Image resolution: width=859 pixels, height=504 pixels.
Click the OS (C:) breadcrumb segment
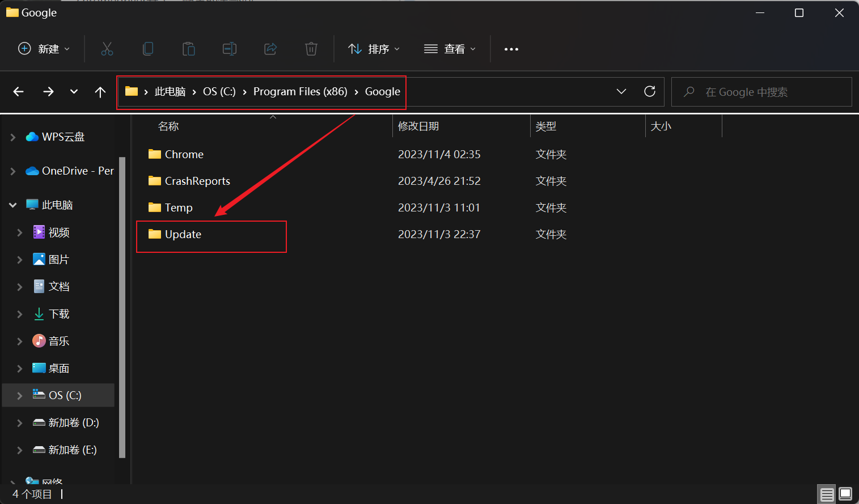click(x=219, y=92)
